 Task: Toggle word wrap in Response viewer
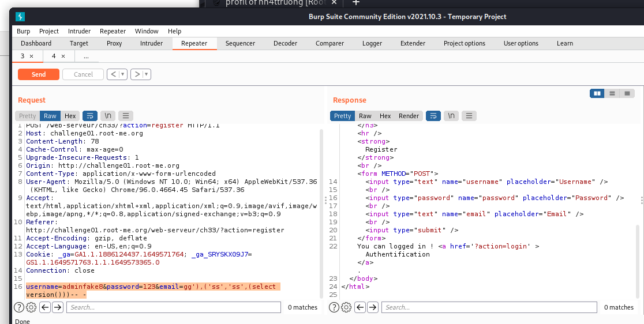(x=433, y=116)
